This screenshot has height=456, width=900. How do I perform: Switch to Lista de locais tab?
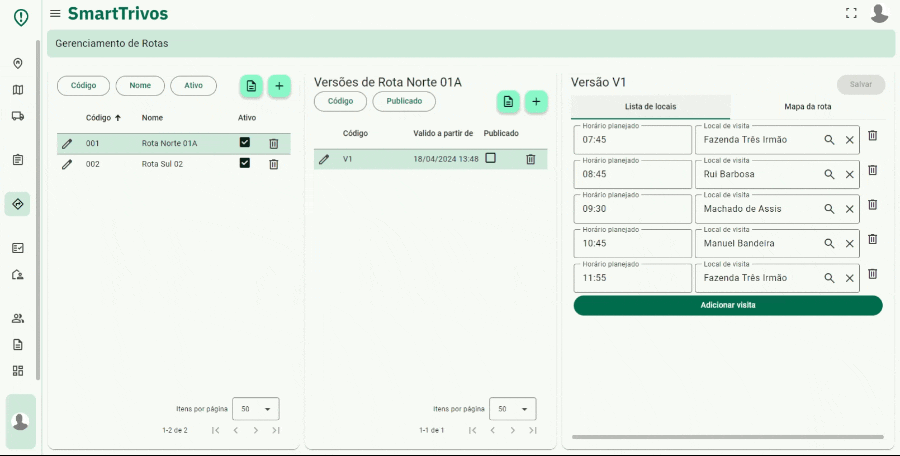tap(650, 107)
